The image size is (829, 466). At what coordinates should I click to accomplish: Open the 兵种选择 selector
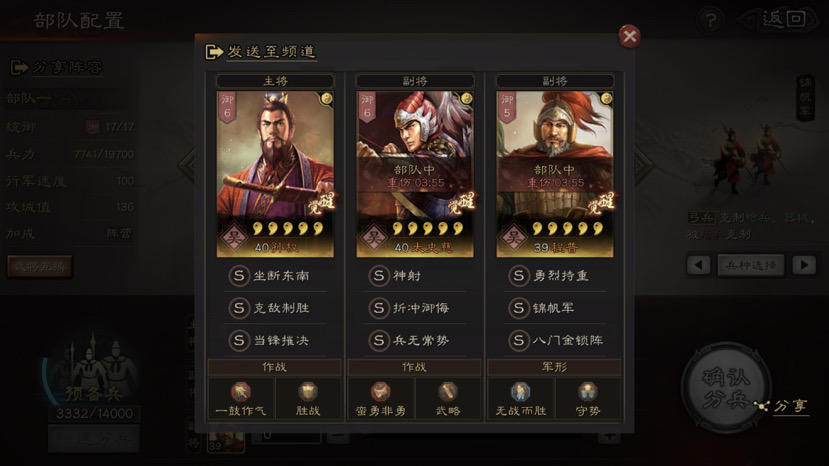pos(751,265)
